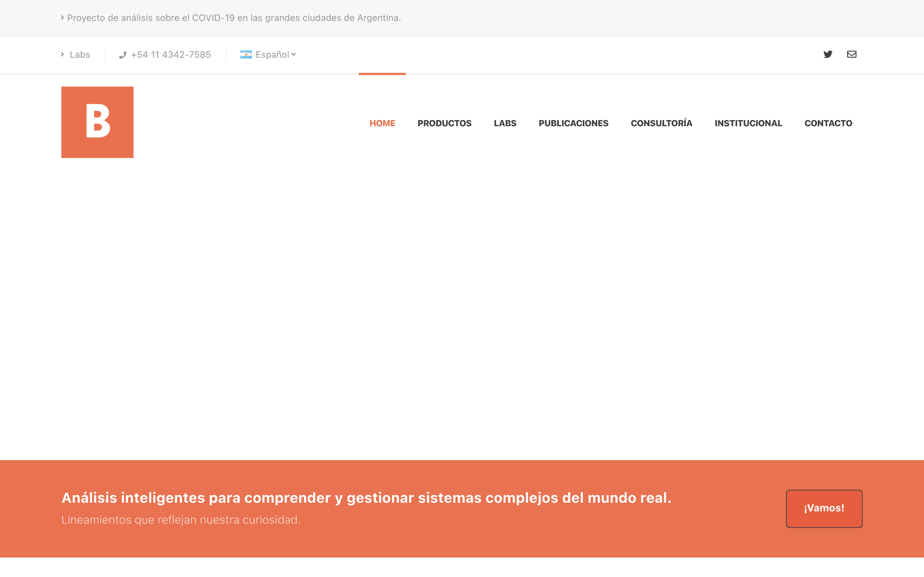
Task: Select CONSULTORÍA from the navigation
Action: (661, 123)
